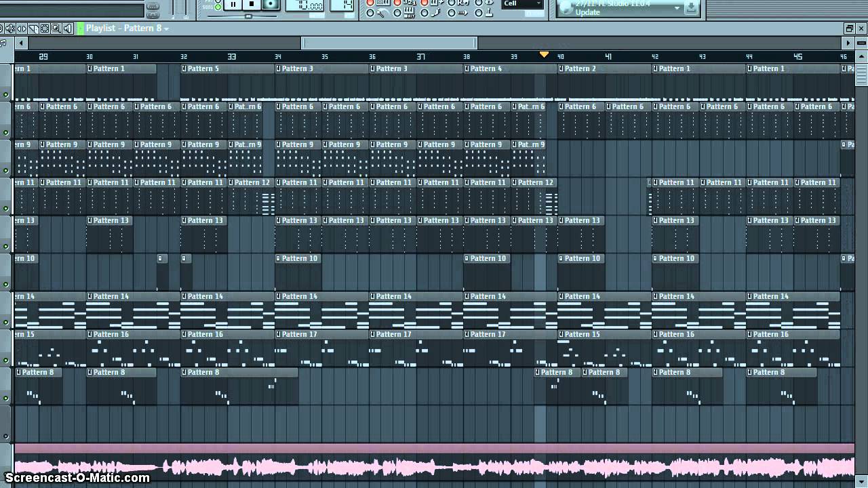868x488 pixels.
Task: Select the Pattern 13 clip at bar 30
Action: pos(110,220)
